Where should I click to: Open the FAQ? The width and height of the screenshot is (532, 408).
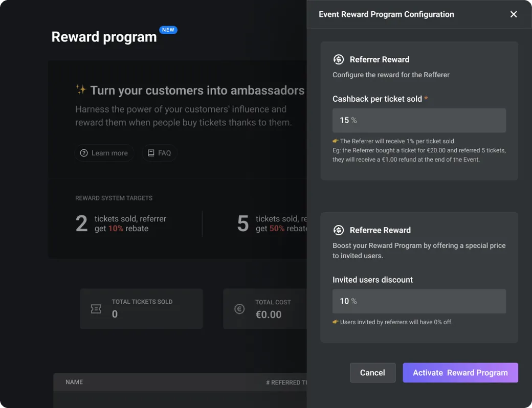(160, 152)
